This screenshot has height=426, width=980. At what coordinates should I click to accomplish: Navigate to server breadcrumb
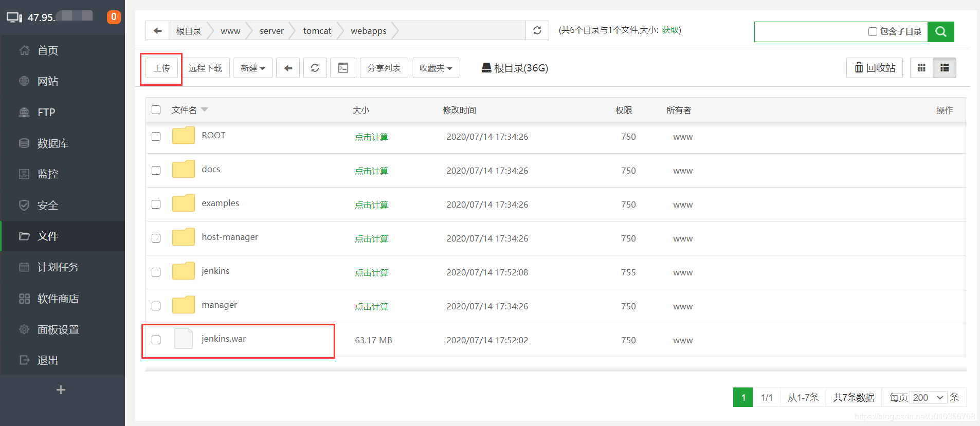[x=271, y=31]
